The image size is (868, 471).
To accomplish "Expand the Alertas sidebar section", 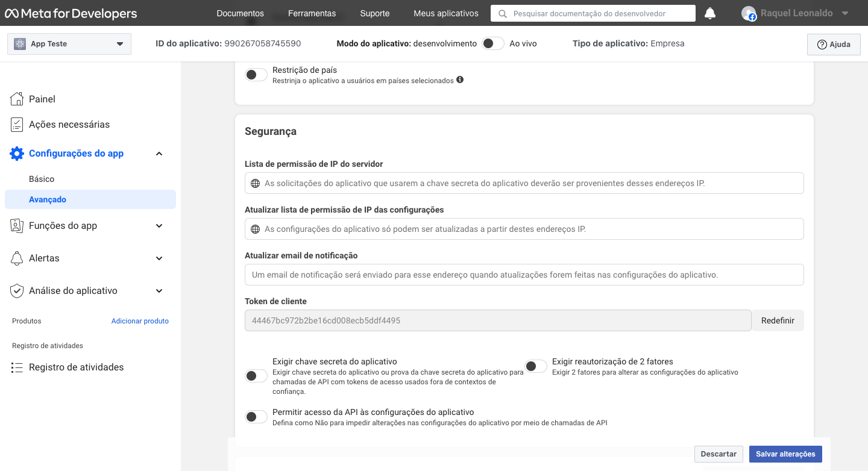I will (159, 258).
